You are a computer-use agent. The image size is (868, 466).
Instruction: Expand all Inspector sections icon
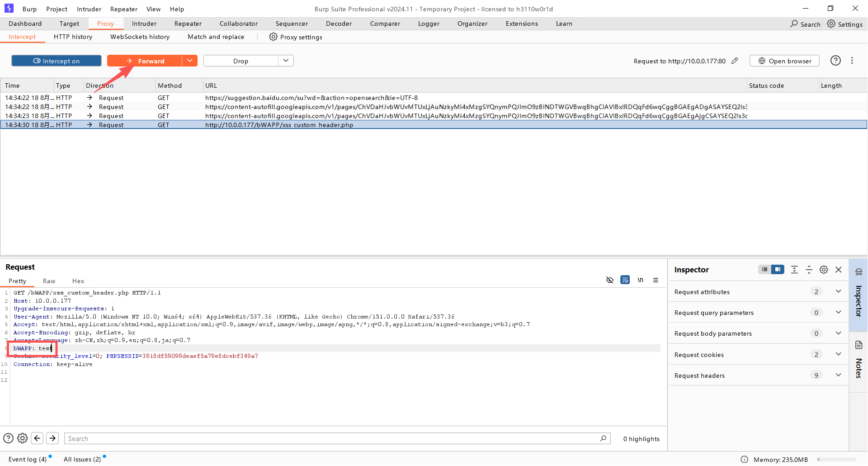click(794, 270)
